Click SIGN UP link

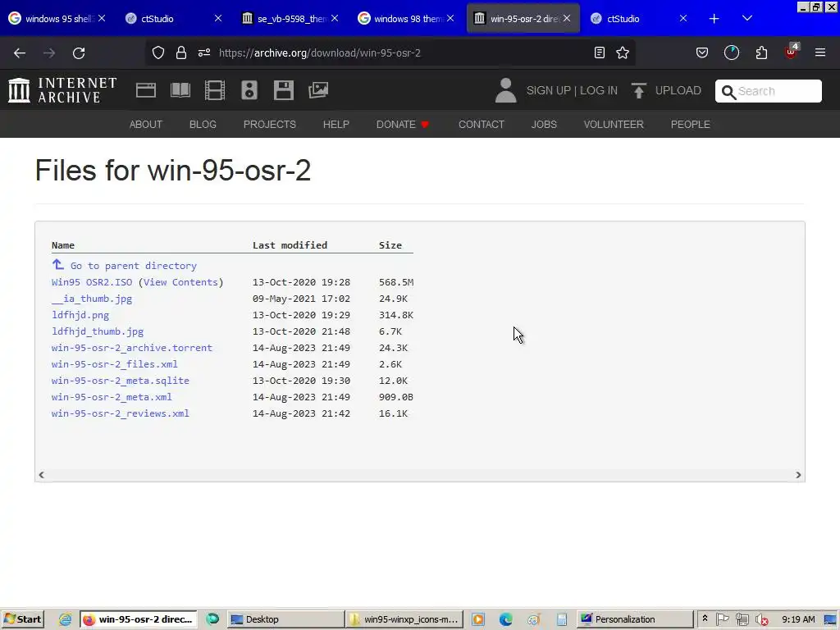[x=549, y=90]
